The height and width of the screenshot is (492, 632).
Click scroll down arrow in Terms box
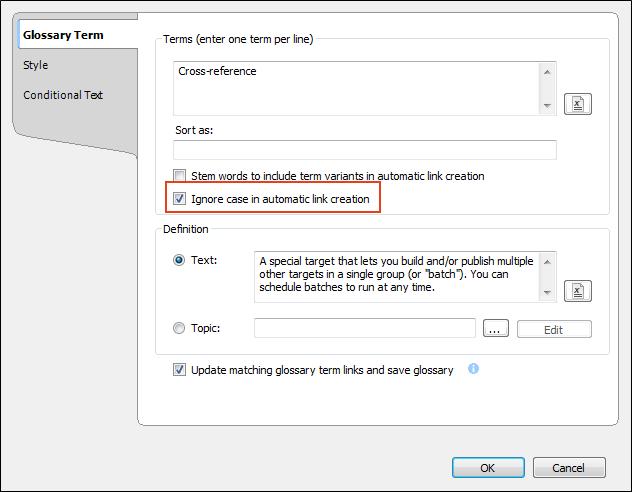tap(547, 106)
